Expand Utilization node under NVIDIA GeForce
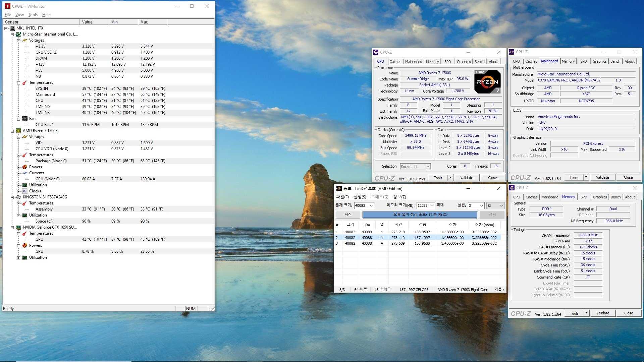This screenshot has width=644, height=362. pyautogui.click(x=19, y=257)
